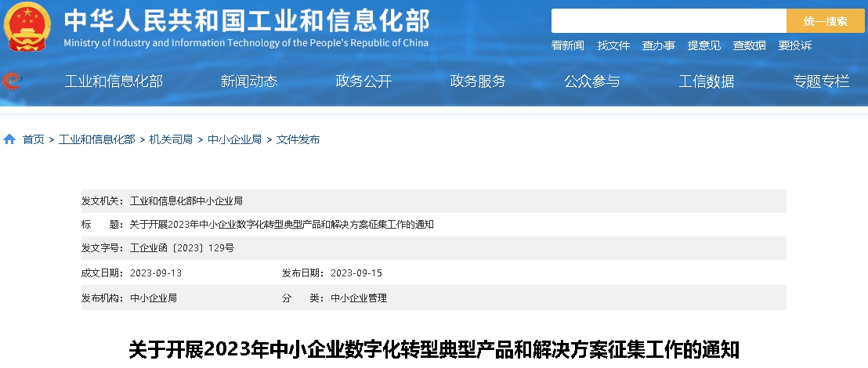Open the 专题专栏 navigation menu
Image resolution: width=868 pixels, height=368 pixels.
pos(821,81)
